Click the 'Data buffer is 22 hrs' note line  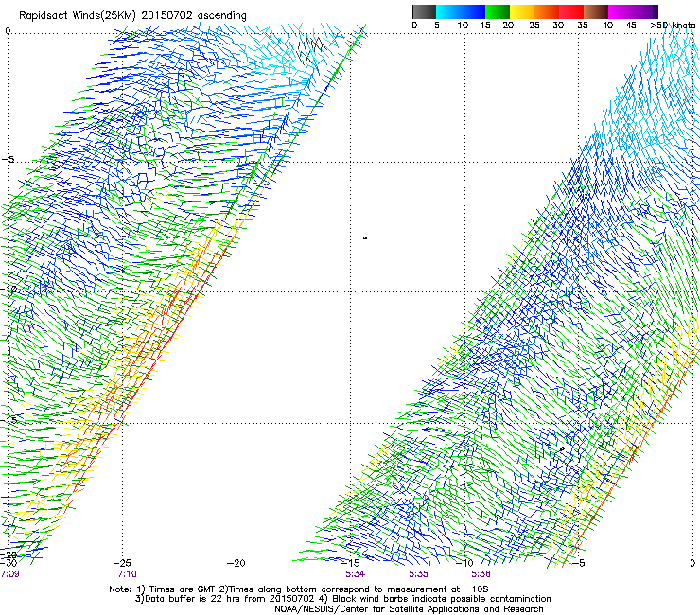click(x=342, y=599)
